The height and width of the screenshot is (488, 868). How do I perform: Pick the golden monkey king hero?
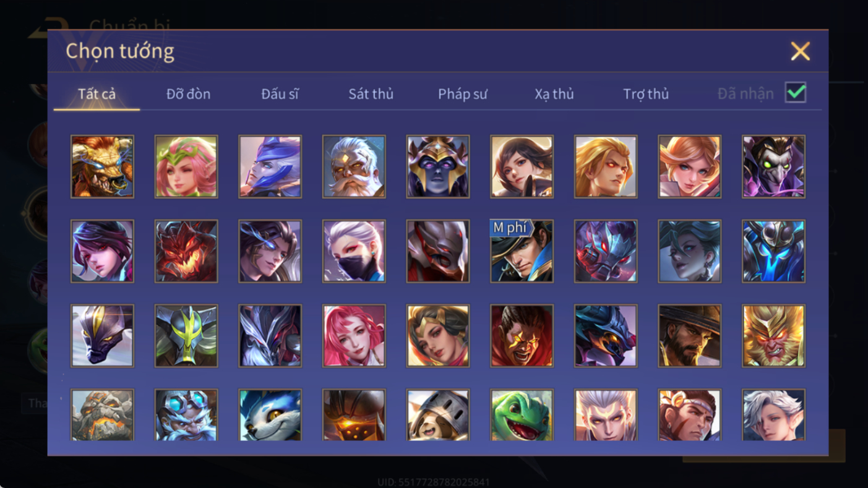tap(773, 336)
